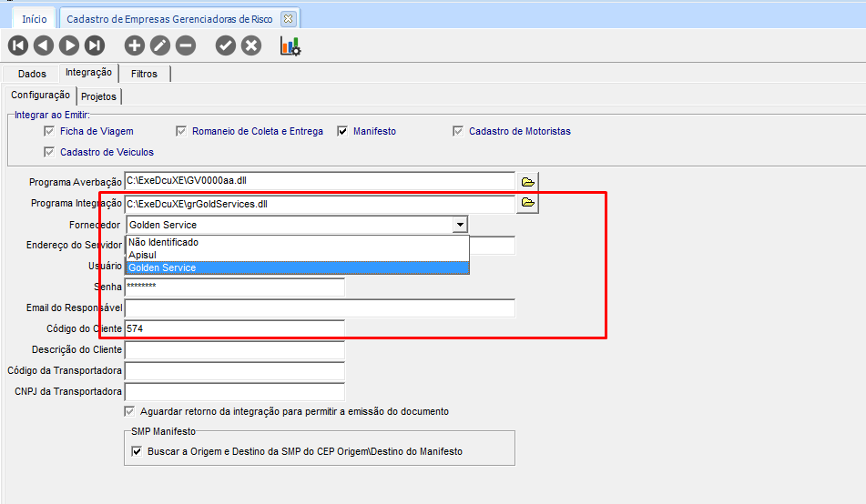This screenshot has width=866, height=504.
Task: Jump to the last record
Action: coord(95,45)
